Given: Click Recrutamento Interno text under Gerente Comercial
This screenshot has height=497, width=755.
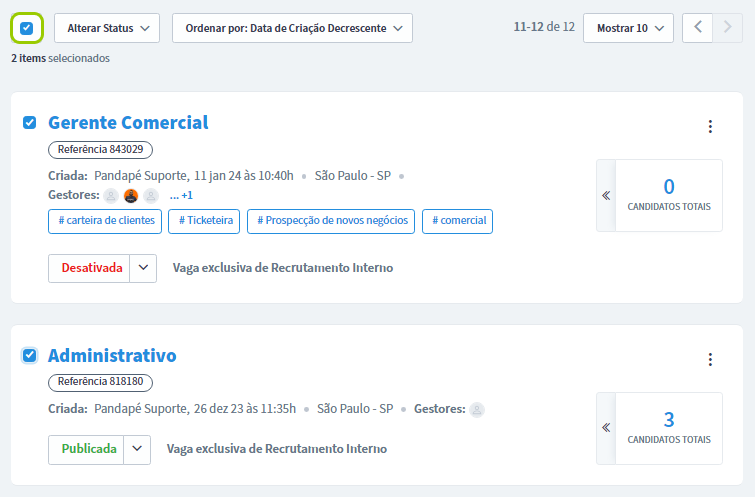Looking at the screenshot, I should pos(332,268).
